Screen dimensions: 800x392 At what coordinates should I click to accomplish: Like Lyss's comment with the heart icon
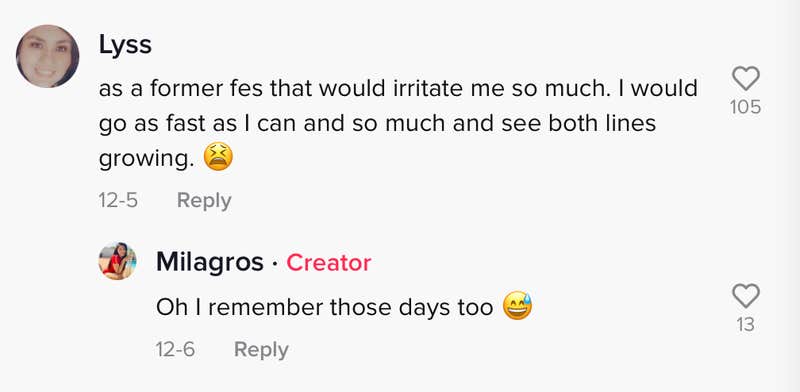[x=745, y=80]
